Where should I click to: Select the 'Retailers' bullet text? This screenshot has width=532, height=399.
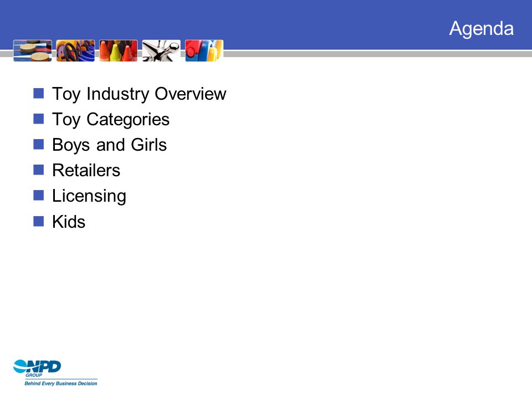(86, 170)
